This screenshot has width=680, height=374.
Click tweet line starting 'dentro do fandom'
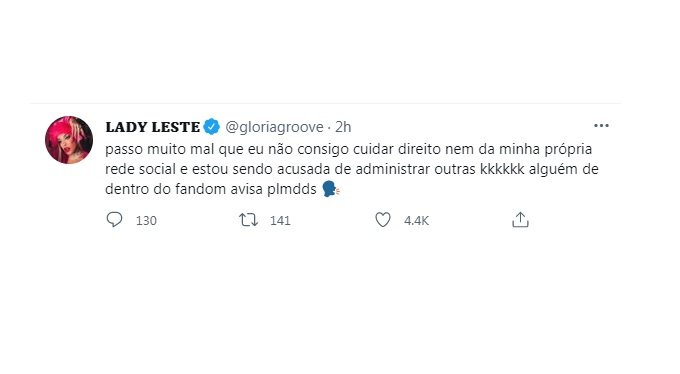coord(222,189)
